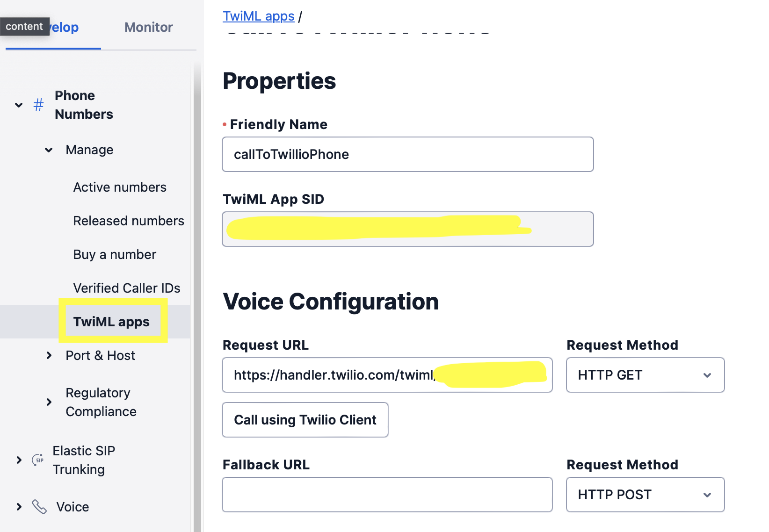Open the Fallback URL Request Method dropdown
Image resolution: width=769 pixels, height=532 pixels.
[x=645, y=495]
